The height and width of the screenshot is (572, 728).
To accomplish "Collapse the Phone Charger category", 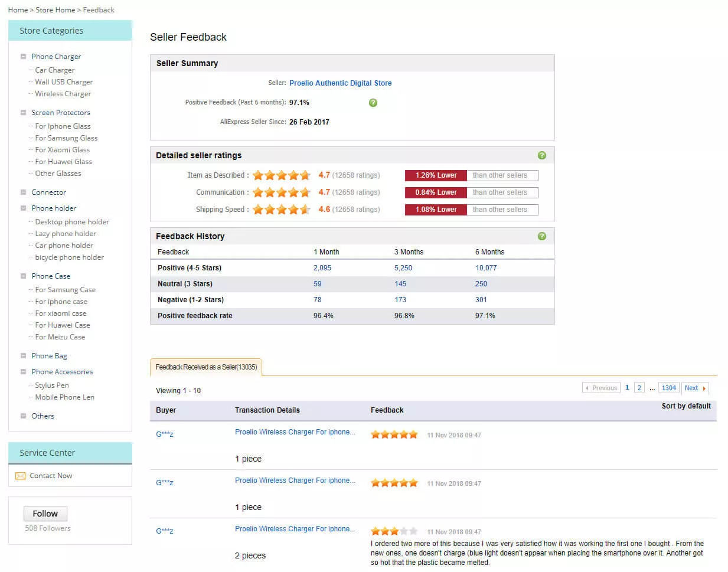I will click(x=24, y=57).
